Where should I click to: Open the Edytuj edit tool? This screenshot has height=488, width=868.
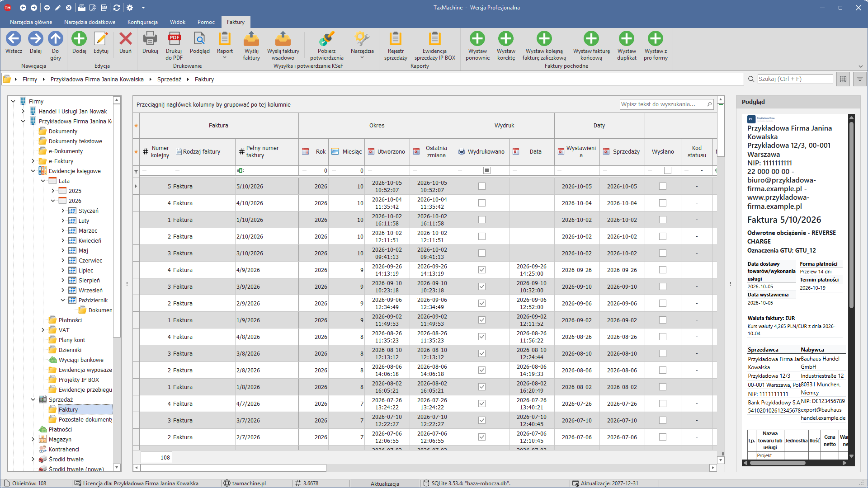point(101,39)
